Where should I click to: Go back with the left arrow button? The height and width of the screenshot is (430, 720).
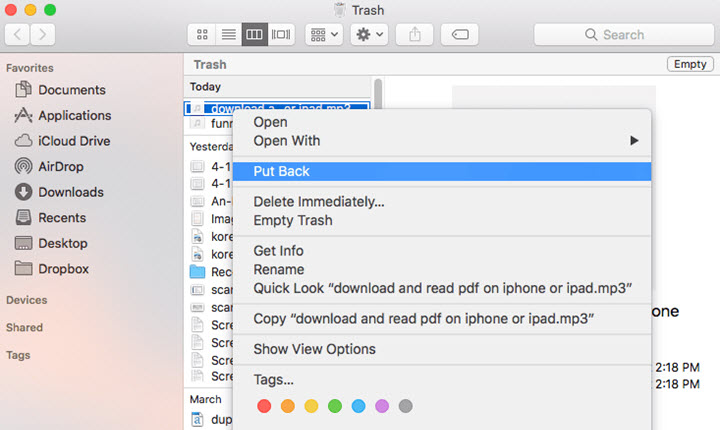click(17, 34)
